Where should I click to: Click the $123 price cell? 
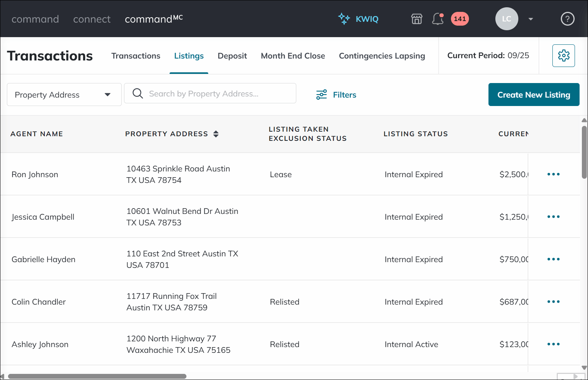(514, 344)
